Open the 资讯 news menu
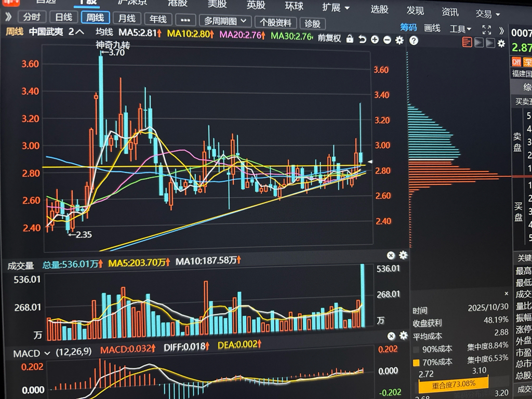 tap(450, 12)
